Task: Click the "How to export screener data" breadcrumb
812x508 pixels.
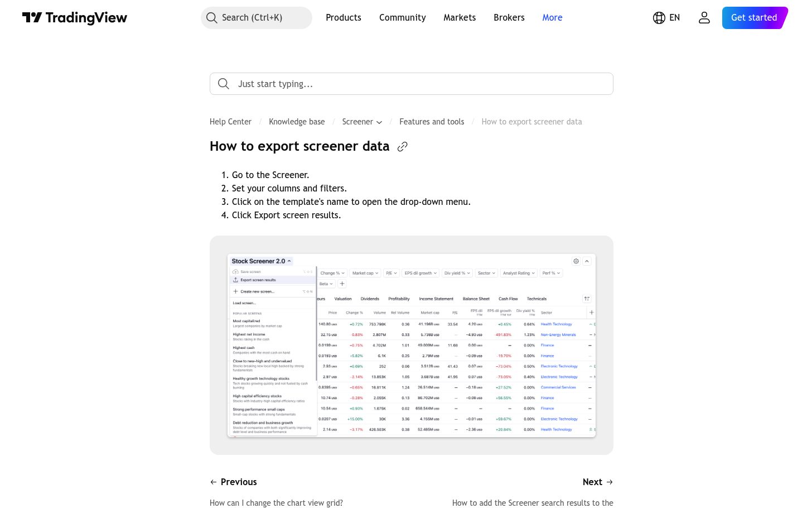Action: point(531,122)
